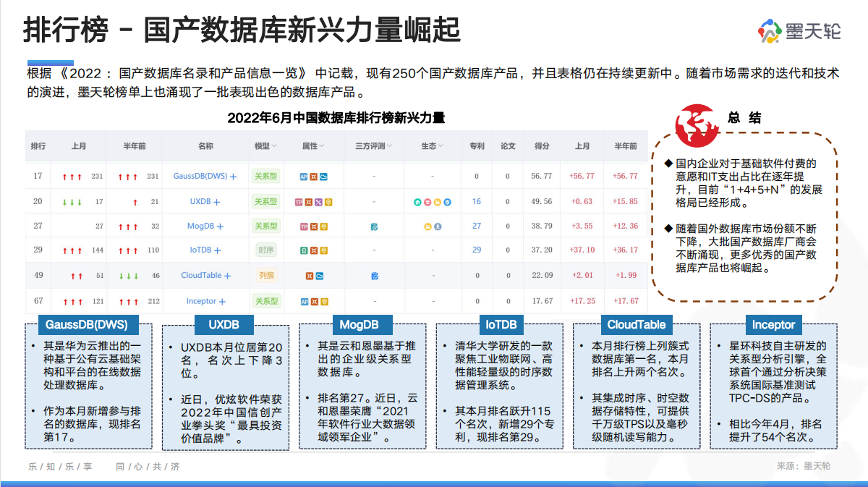This screenshot has width=868, height=487.
Task: Click the third-party evaluation icon in MogDB row
Action: click(374, 226)
